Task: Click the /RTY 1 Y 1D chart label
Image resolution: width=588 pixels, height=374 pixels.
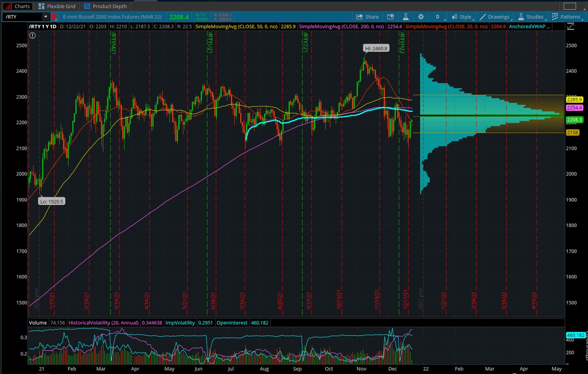Action: pos(43,27)
